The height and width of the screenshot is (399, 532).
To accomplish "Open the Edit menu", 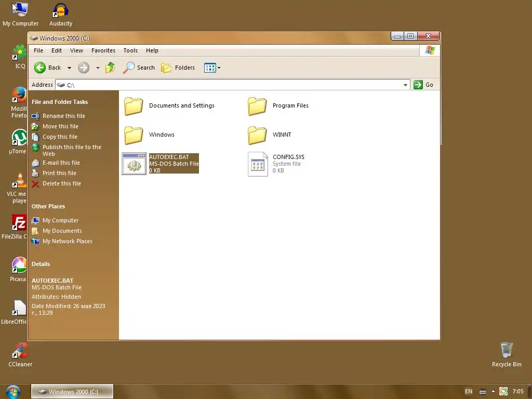I will (x=56, y=50).
